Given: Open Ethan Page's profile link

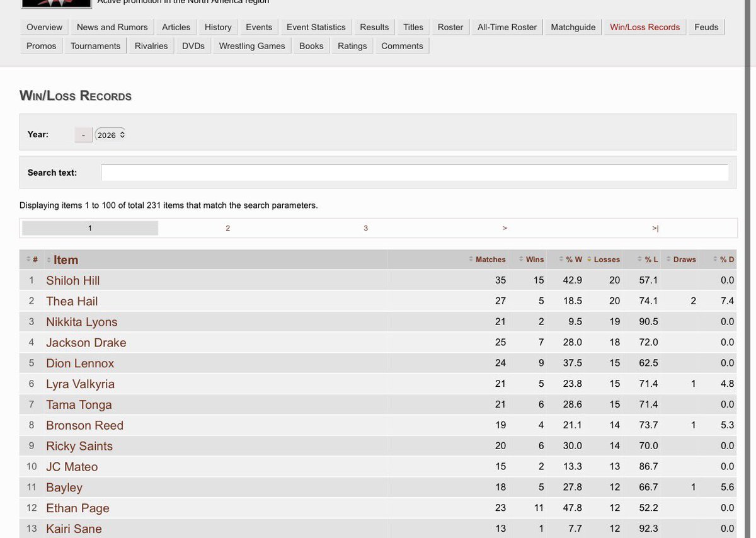Looking at the screenshot, I should click(77, 508).
